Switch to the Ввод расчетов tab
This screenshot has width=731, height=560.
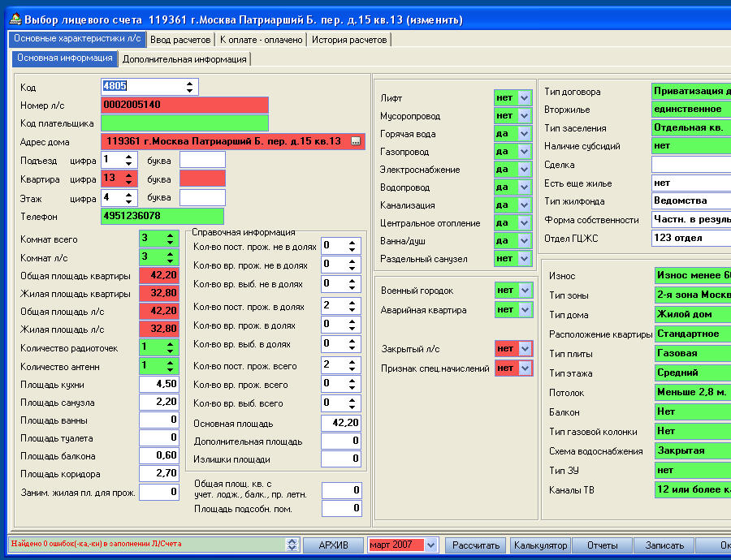[x=180, y=40]
